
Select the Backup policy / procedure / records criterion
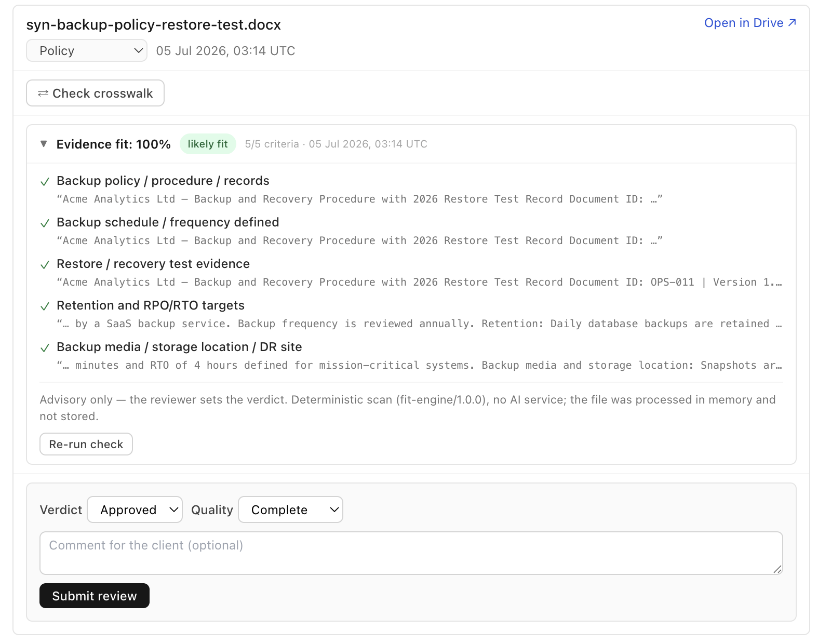[x=163, y=181]
